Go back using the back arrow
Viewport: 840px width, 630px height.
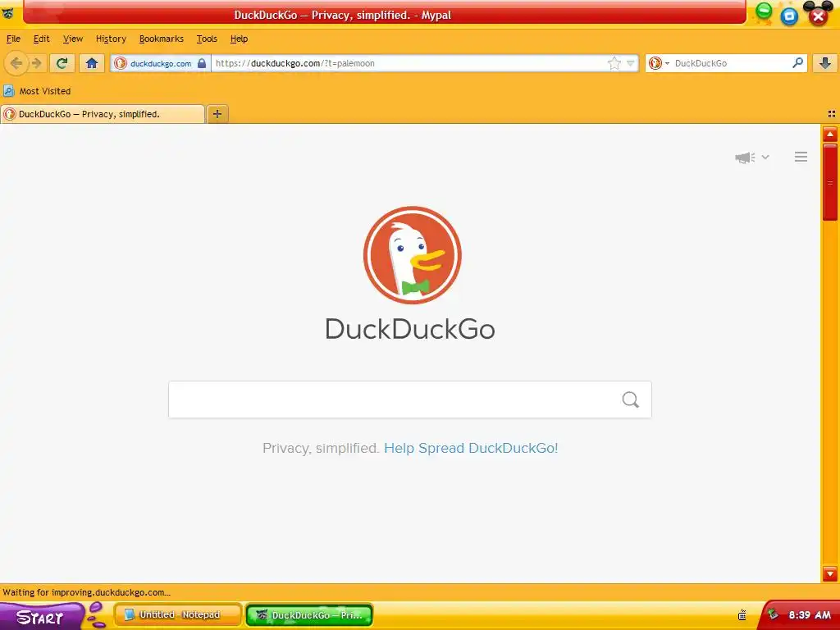16,63
